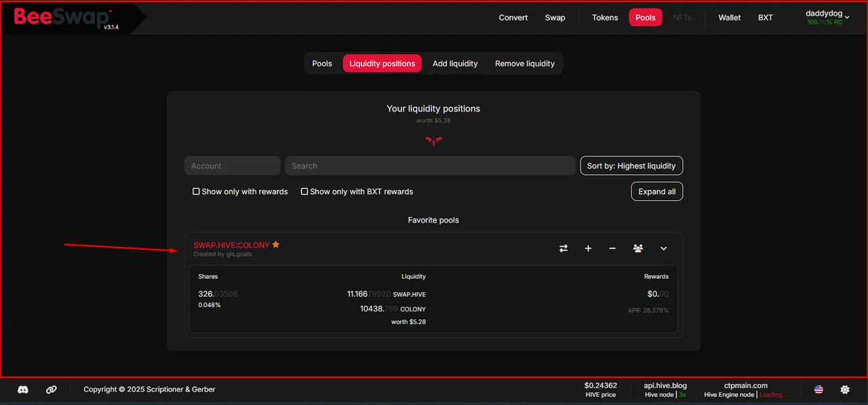868x405 pixels.
Task: Click the Expand all button
Action: tap(657, 191)
